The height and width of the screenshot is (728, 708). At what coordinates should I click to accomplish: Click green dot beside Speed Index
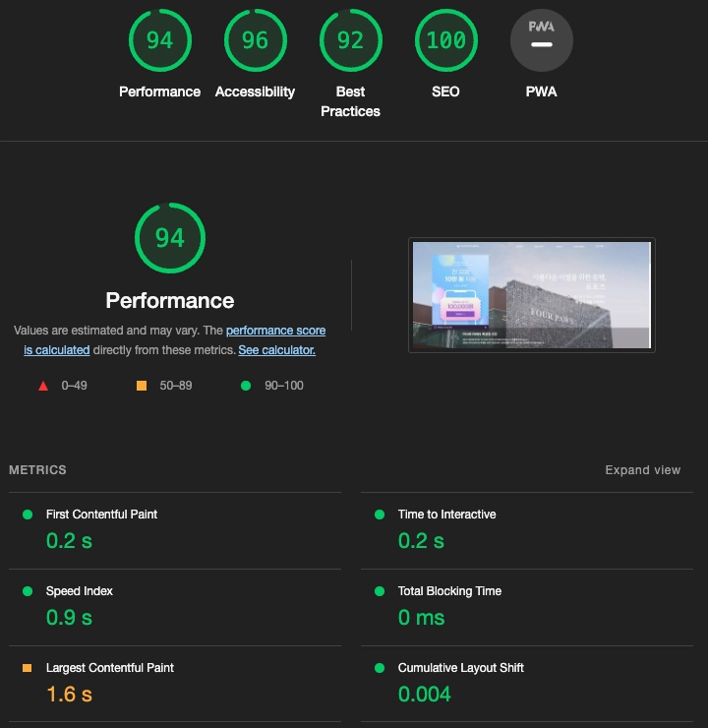tap(28, 591)
